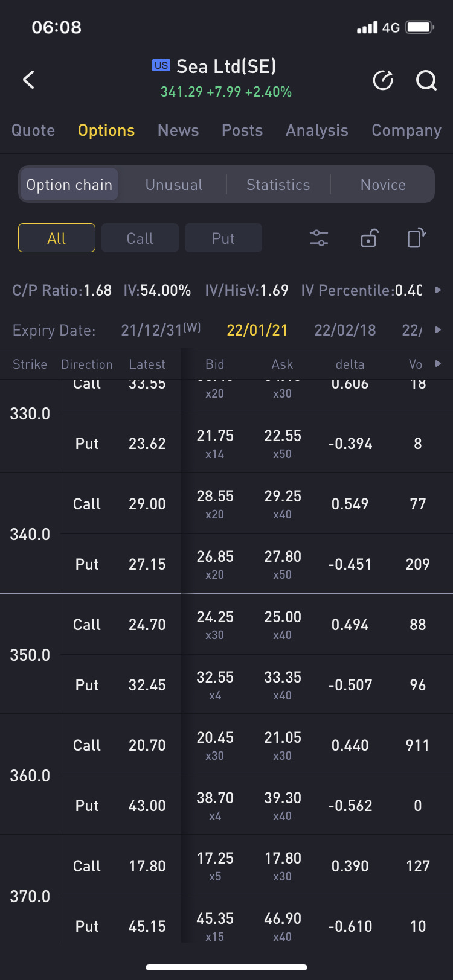Show more expiry dates arrow

439,330
